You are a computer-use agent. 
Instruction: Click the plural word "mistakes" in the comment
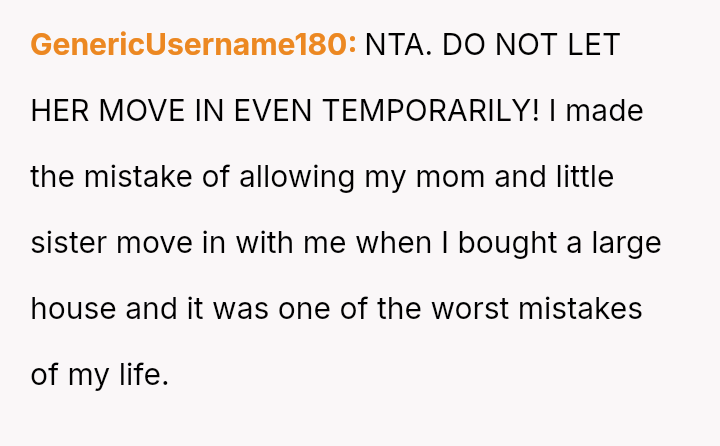pos(582,309)
